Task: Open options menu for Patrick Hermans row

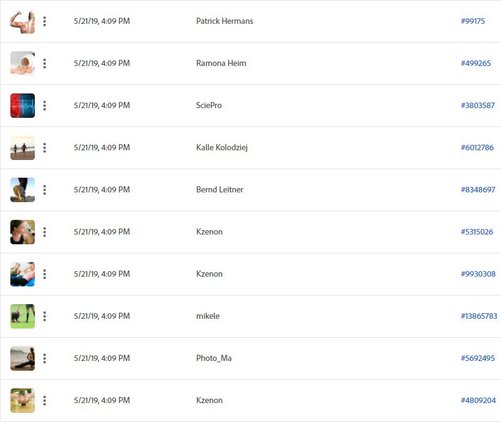Action: click(x=45, y=21)
